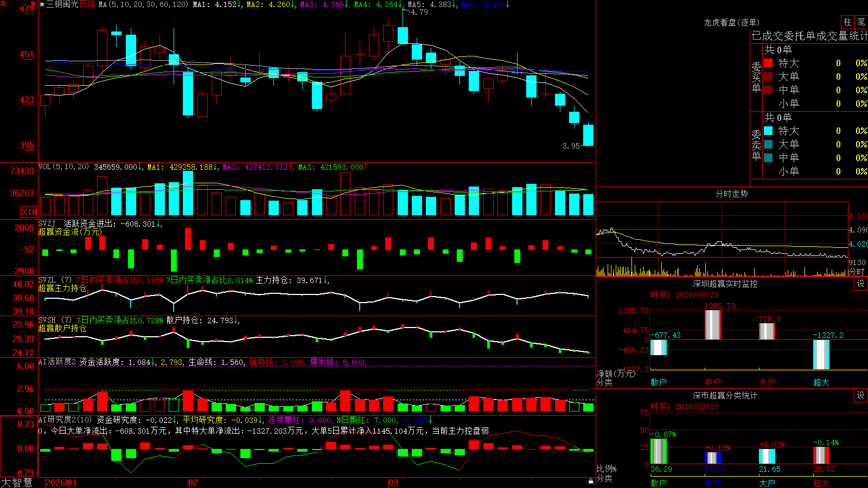Viewport: 868px width, 488px height.
Task: Click the 当前主力控盘弱 status text
Action: tap(460, 431)
